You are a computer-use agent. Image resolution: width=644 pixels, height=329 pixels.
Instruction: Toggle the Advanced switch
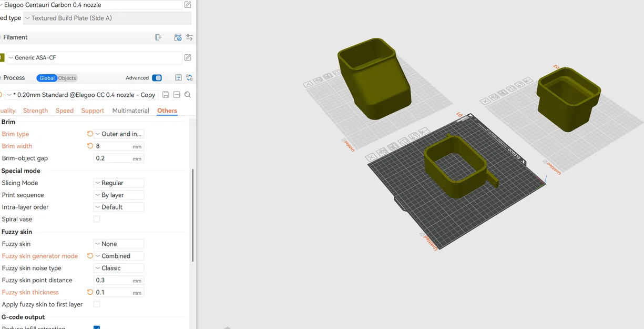click(157, 78)
